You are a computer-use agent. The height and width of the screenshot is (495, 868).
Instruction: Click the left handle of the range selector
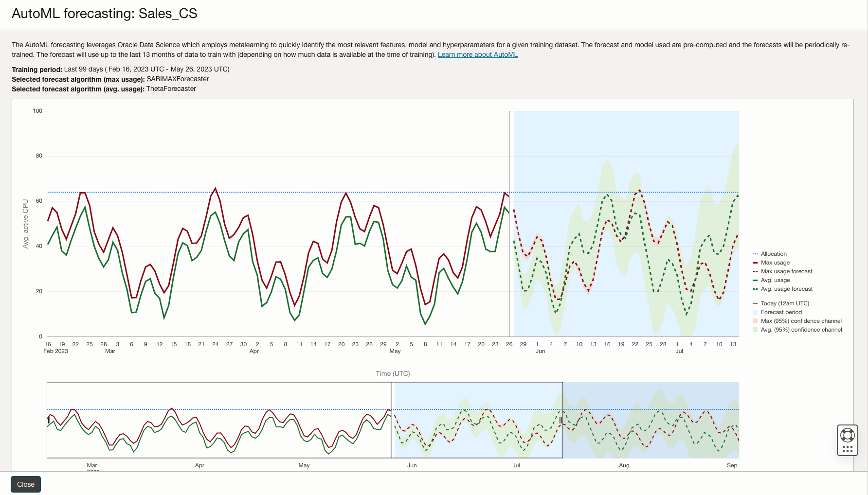click(x=48, y=419)
